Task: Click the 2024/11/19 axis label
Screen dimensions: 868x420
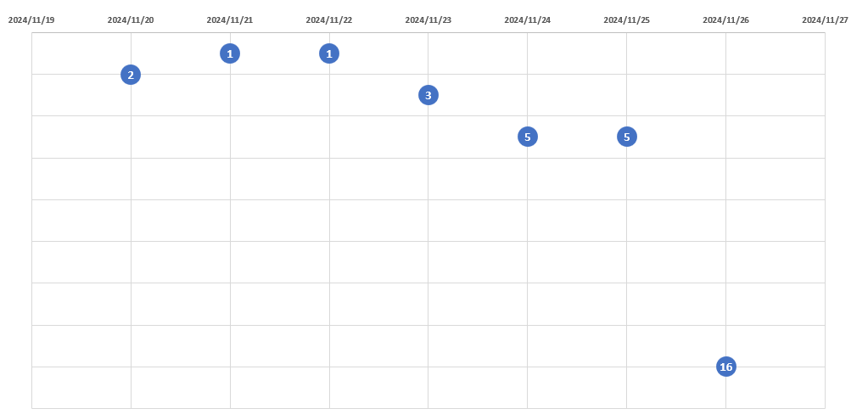Action: point(31,20)
